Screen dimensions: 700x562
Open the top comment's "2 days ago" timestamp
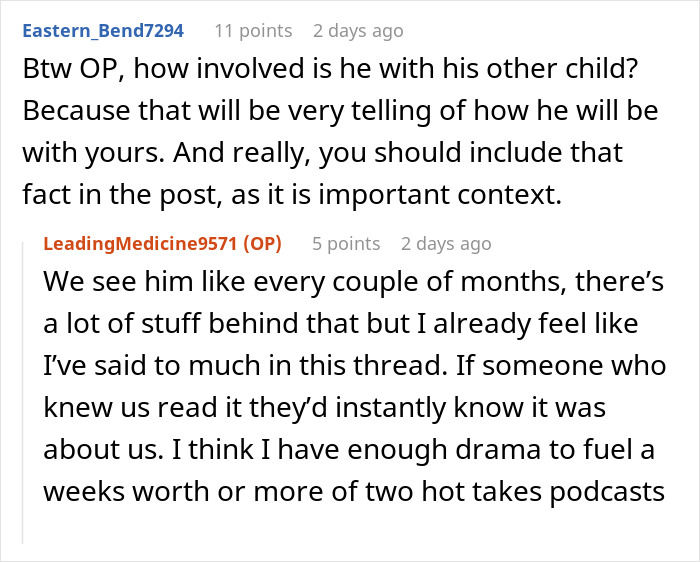click(x=358, y=31)
